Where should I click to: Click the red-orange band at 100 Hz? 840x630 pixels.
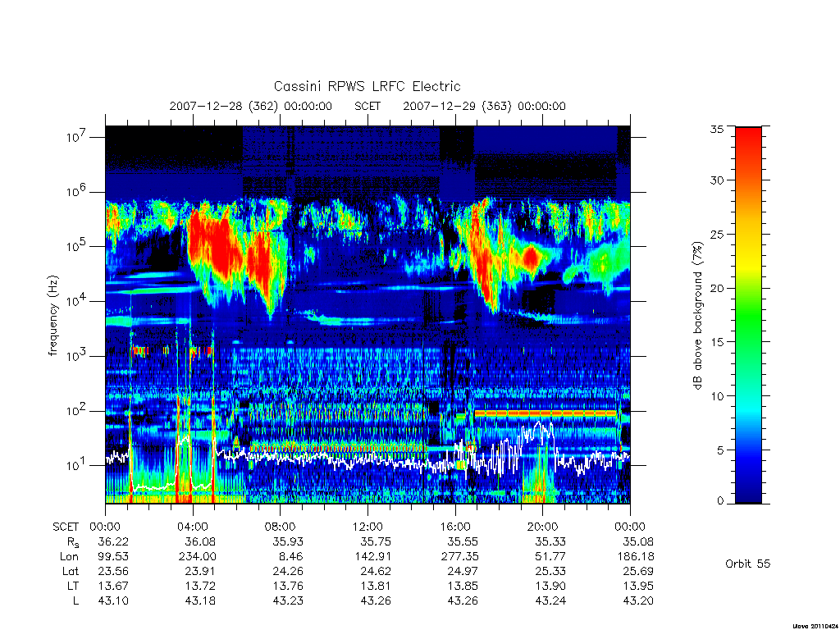pos(546,413)
